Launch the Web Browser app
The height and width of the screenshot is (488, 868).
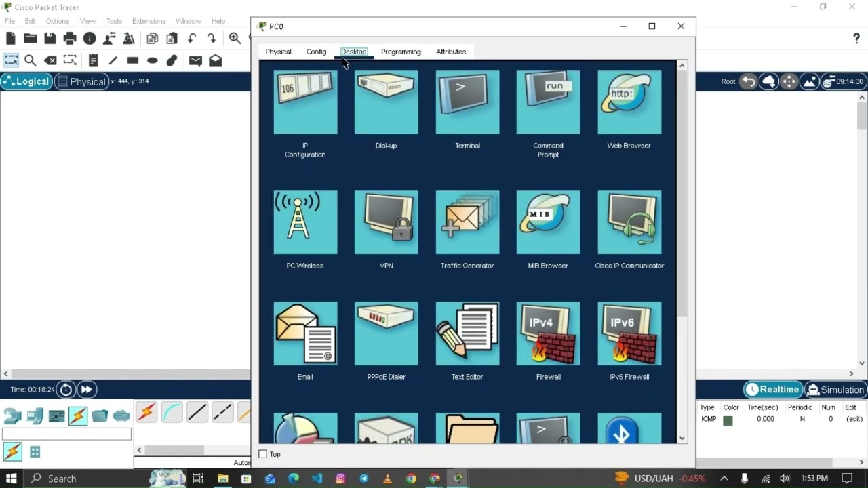[629, 102]
